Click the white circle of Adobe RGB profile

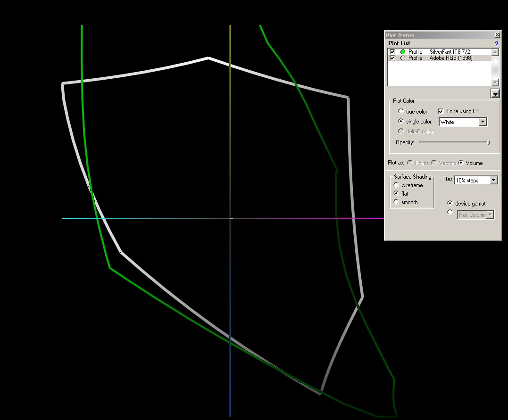click(x=403, y=58)
